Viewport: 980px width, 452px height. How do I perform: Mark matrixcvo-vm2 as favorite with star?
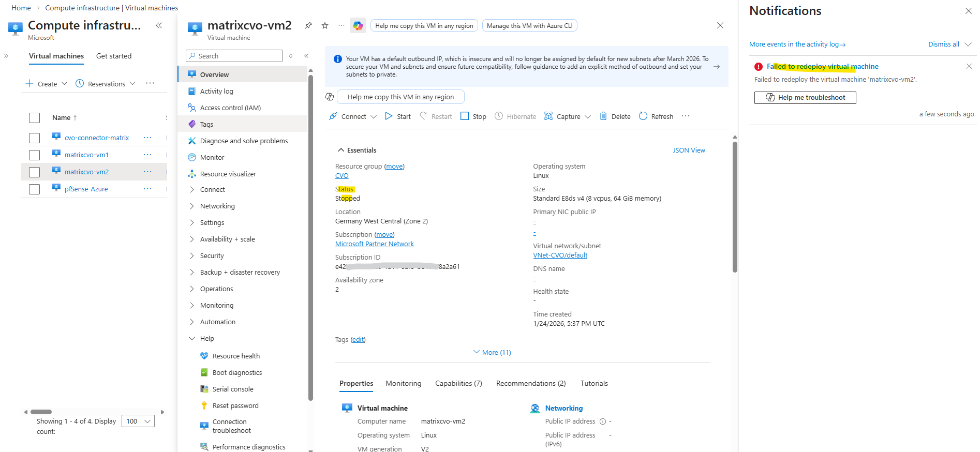pyautogui.click(x=325, y=25)
